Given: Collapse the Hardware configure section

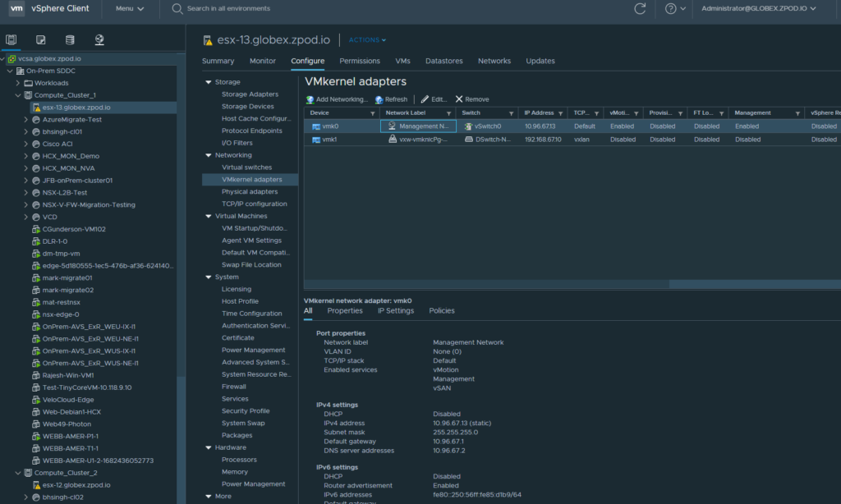Looking at the screenshot, I should [209, 447].
